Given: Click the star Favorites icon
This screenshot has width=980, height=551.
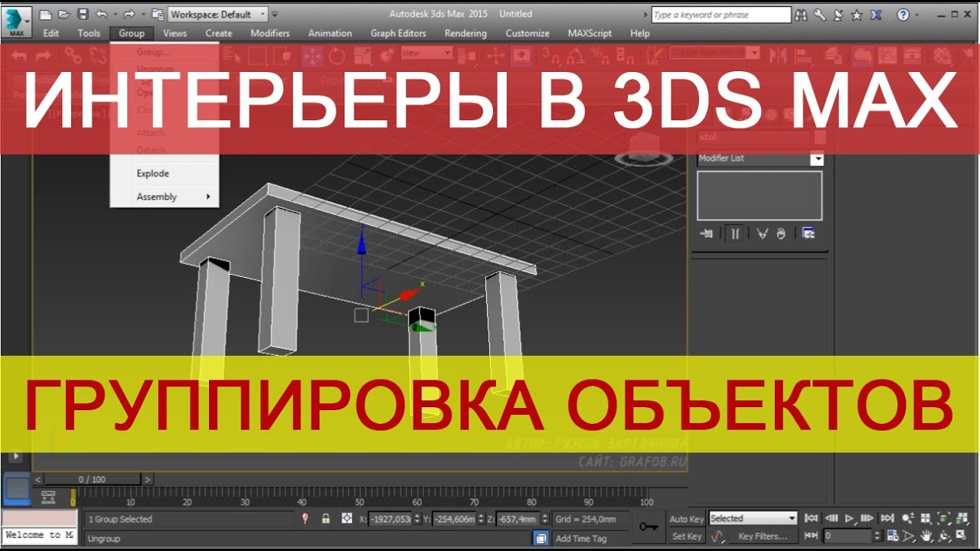Looking at the screenshot, I should (x=857, y=15).
